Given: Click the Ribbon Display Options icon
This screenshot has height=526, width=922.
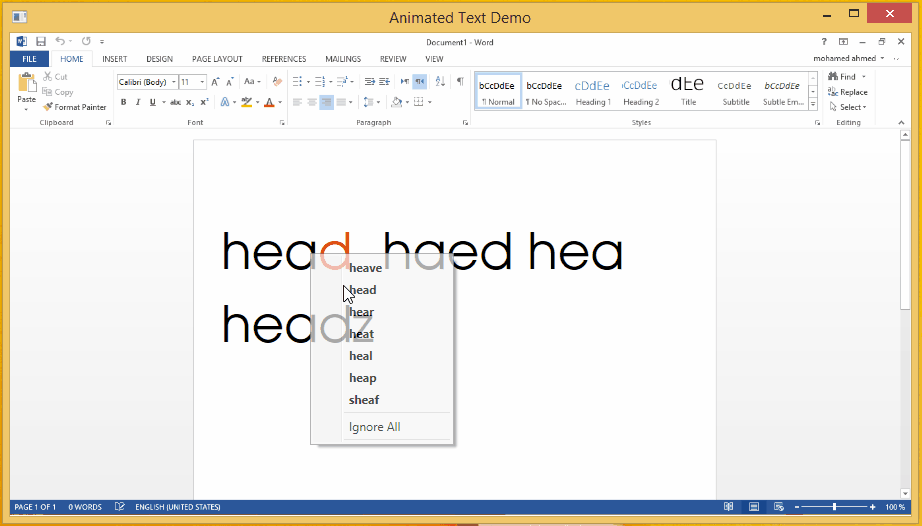Looking at the screenshot, I should [x=843, y=41].
